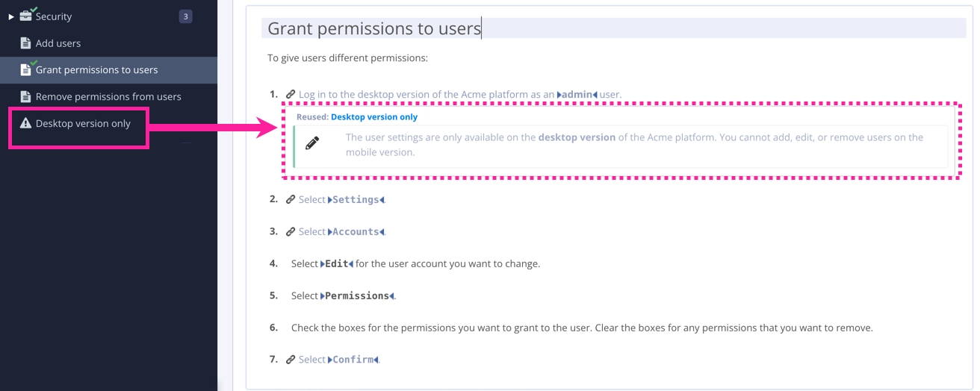Viewport: 980px width, 391px height.
Task: Click the Confirm element in step 7
Action: (353, 360)
